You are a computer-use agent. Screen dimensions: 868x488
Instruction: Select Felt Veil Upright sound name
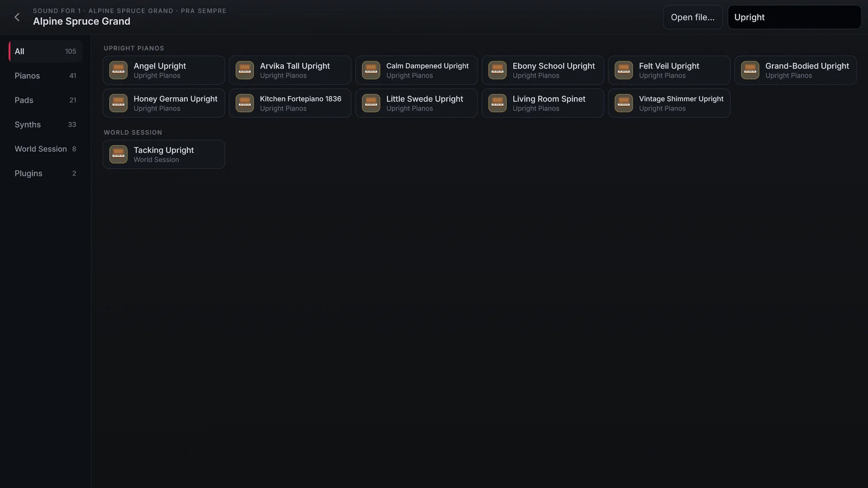pyautogui.click(x=669, y=66)
